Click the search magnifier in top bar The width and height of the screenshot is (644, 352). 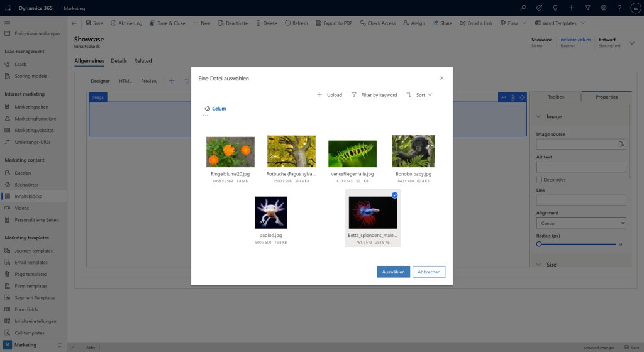point(523,8)
